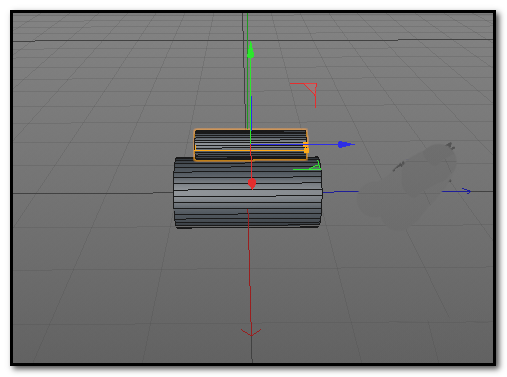The height and width of the screenshot is (377, 507).
Task: Click the red X-axis gizmo dot
Action: point(252,184)
